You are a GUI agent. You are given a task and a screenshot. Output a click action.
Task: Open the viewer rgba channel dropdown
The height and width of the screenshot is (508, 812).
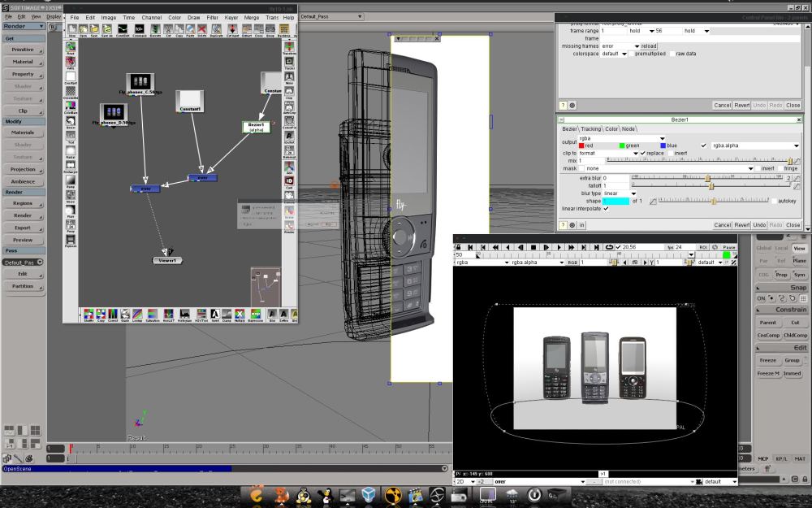[482, 263]
